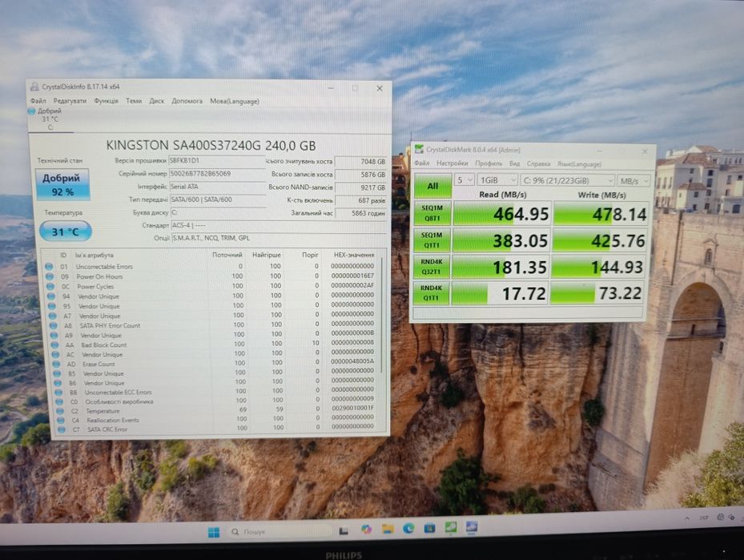
Task: Open the Допомога menu in CrystalDiskInfo
Action: click(x=187, y=101)
